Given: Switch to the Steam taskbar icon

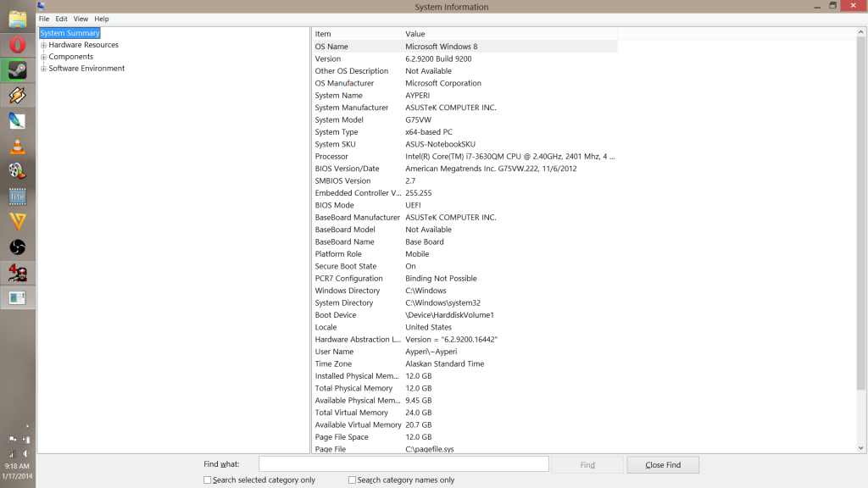Looking at the screenshot, I should tap(17, 70).
